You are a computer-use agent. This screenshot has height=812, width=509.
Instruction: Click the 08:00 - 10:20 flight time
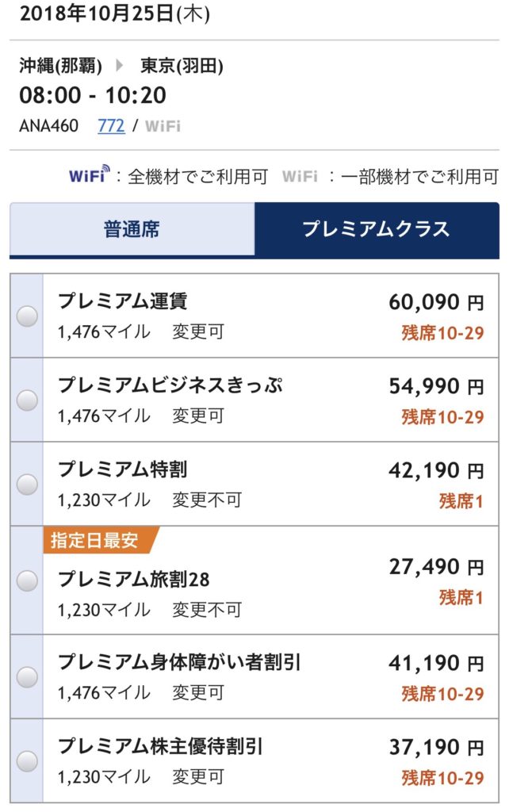click(x=93, y=95)
